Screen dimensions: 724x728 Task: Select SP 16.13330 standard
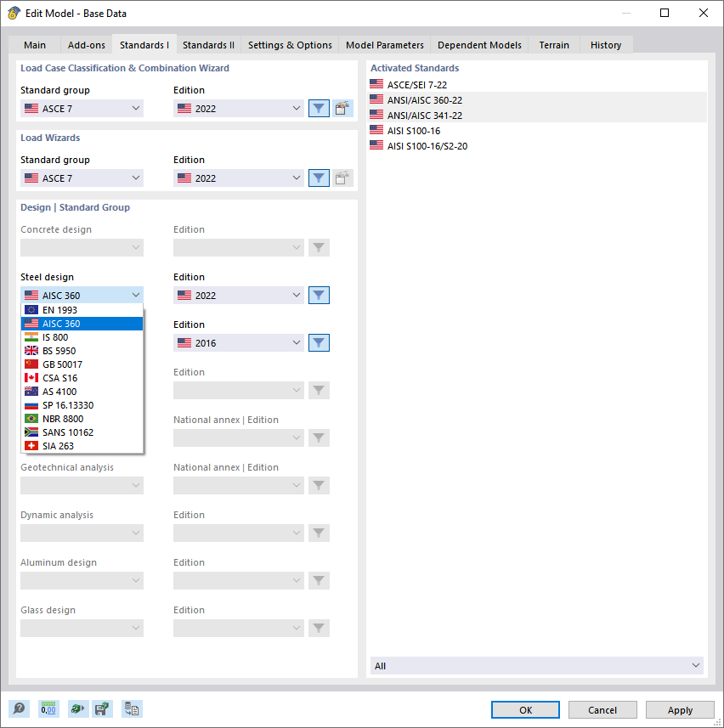coord(82,405)
